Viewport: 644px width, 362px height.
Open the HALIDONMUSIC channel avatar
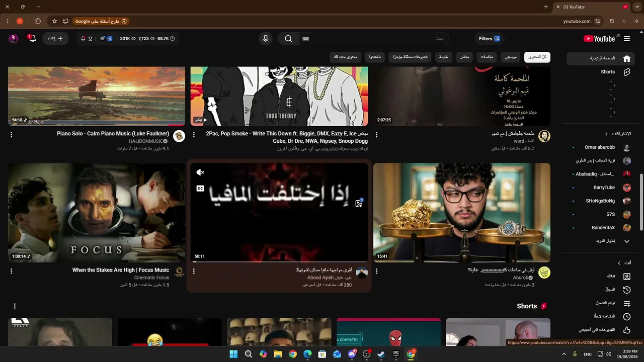tap(179, 136)
